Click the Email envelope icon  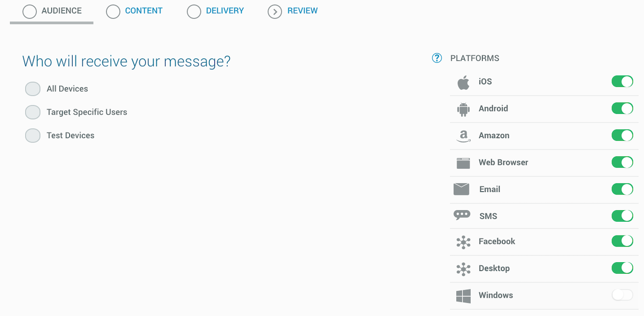(461, 189)
